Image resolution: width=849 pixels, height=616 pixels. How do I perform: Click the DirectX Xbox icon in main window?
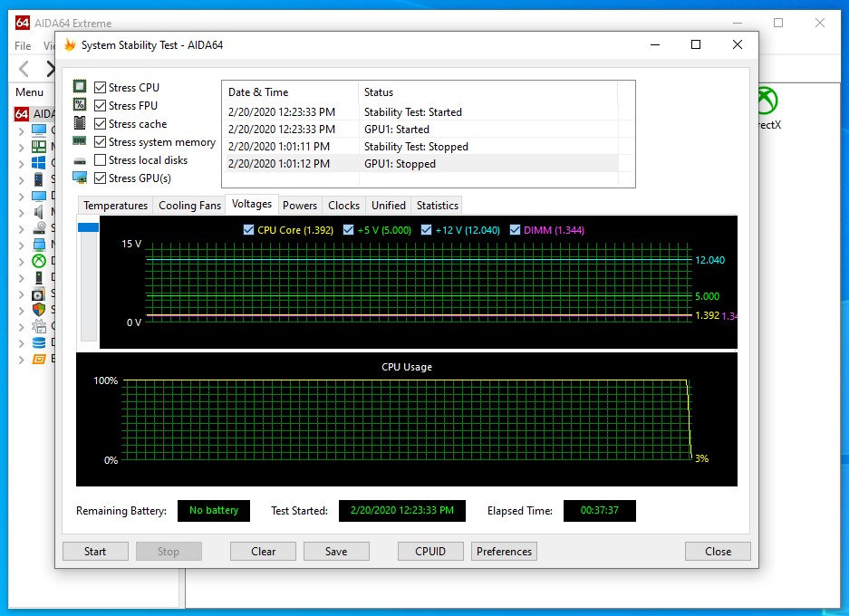pos(767,101)
